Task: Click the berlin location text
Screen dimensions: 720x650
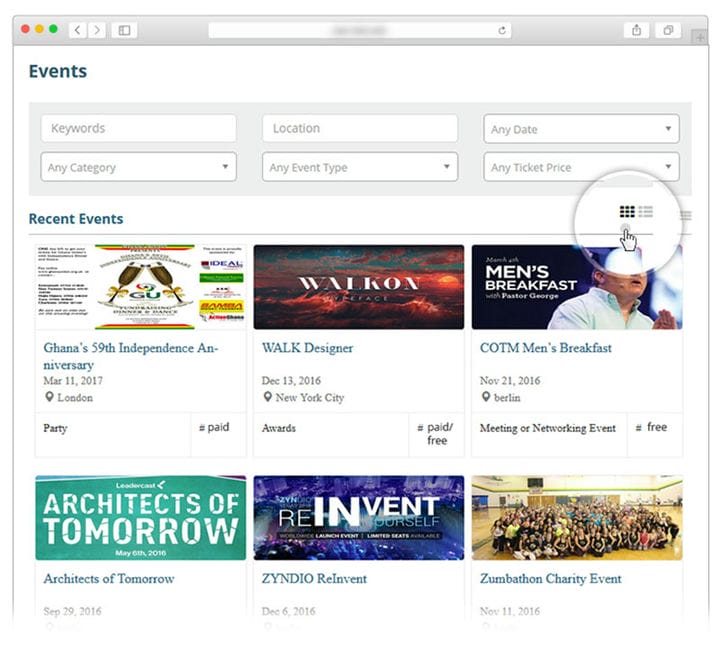Action: click(507, 398)
